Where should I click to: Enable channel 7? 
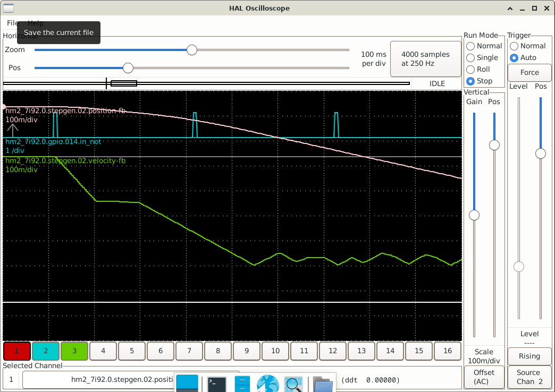189,351
